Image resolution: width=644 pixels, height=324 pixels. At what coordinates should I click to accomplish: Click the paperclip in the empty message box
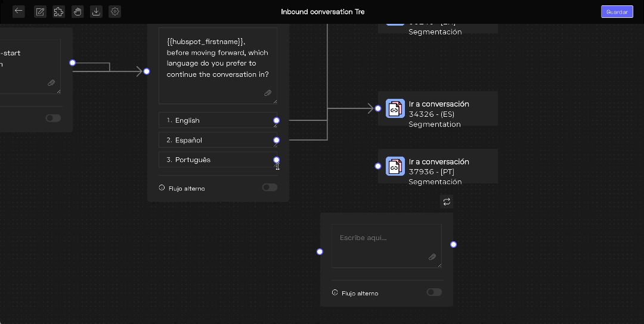point(432,257)
